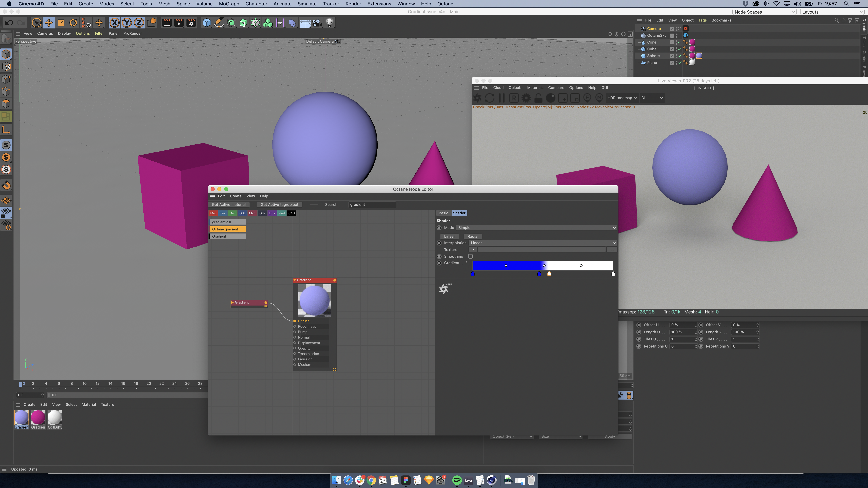Viewport: 868px width, 488px height.
Task: Toggle Cube editor visibility checkmark
Action: (680, 49)
